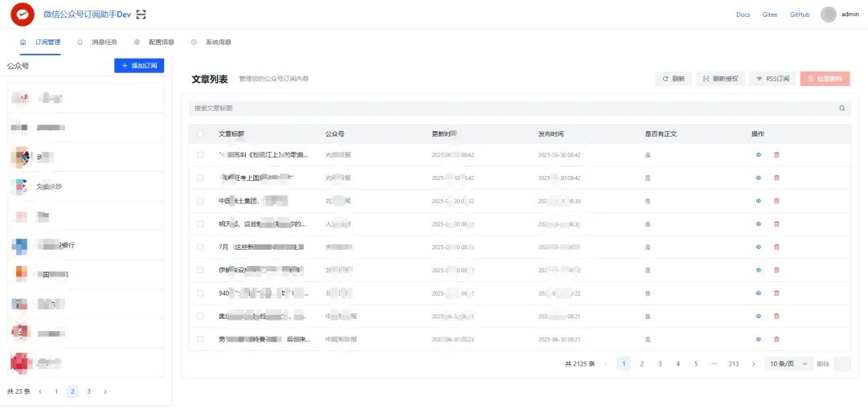The height and width of the screenshot is (413, 868).
Task: Click the 发布时间 column header
Action: [x=551, y=134]
